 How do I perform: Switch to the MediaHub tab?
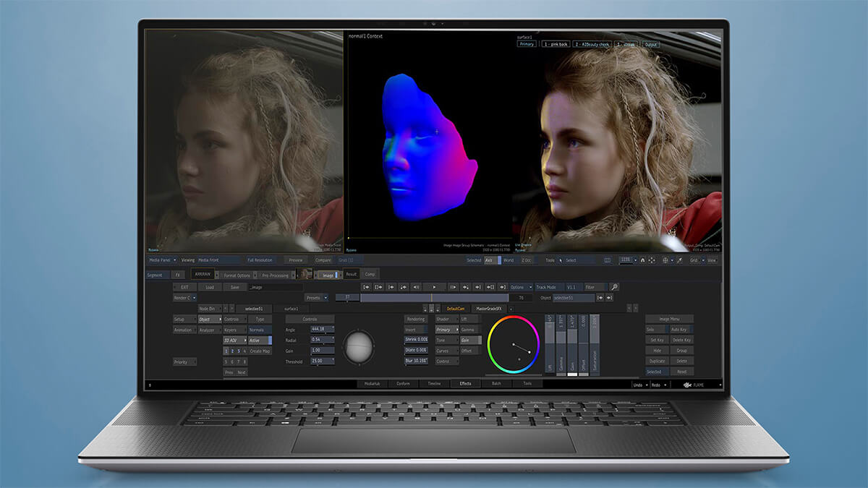coord(373,384)
